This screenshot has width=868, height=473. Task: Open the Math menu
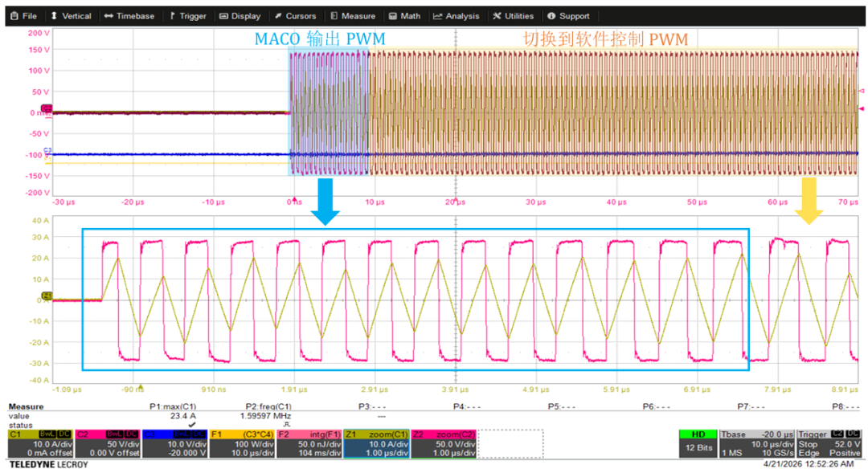pyautogui.click(x=404, y=16)
